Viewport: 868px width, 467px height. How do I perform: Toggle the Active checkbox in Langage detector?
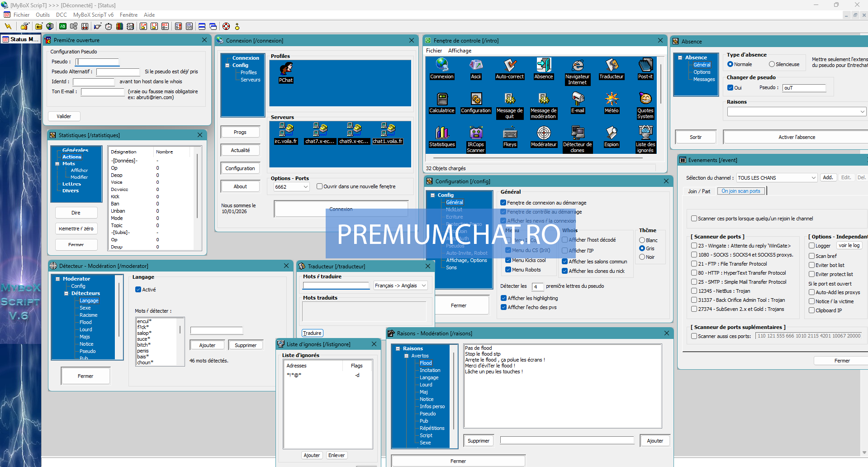(x=138, y=290)
